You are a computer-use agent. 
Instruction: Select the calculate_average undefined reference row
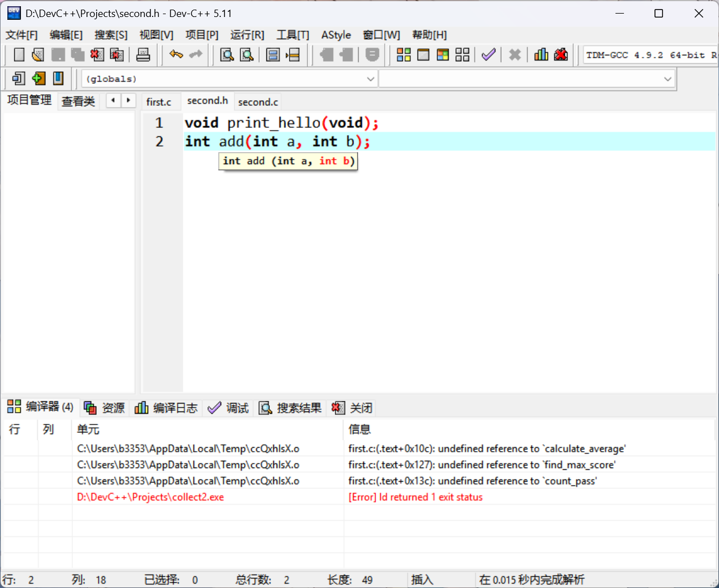pos(359,449)
